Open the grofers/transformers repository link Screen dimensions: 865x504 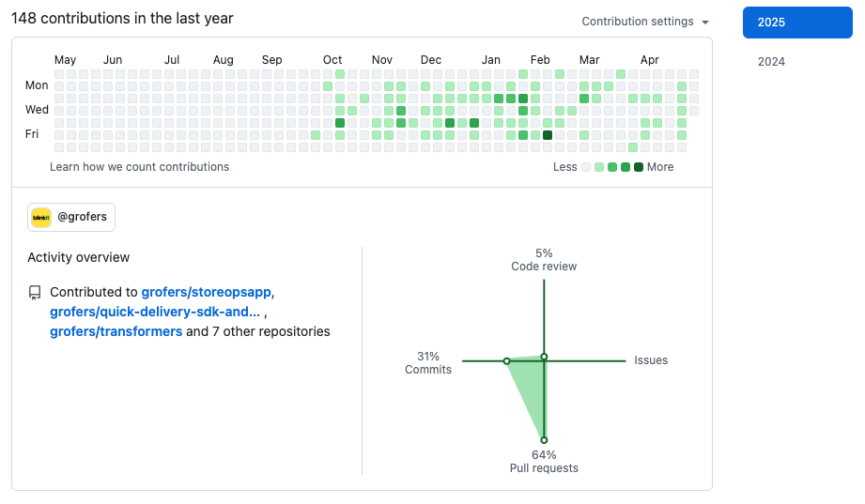point(116,331)
